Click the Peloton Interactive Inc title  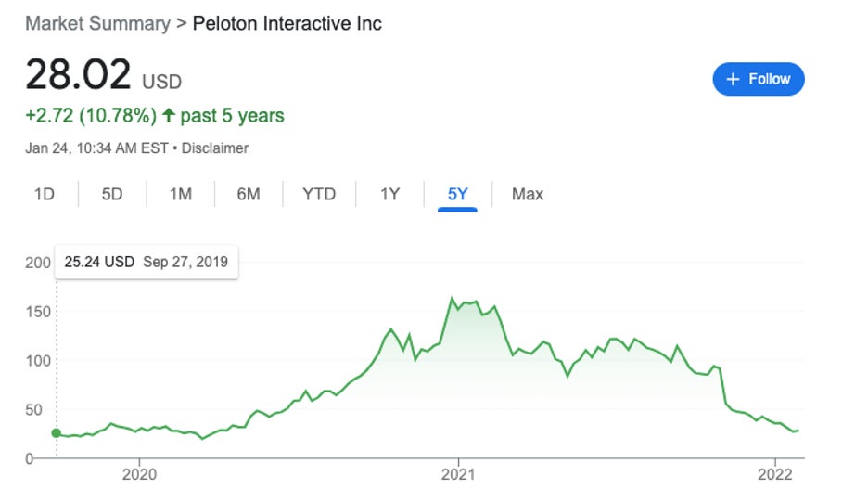point(287,23)
